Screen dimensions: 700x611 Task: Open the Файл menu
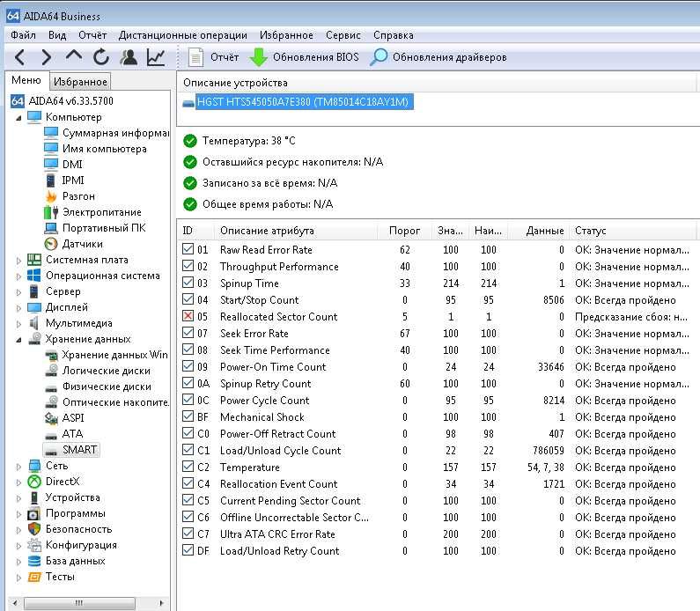click(x=23, y=35)
